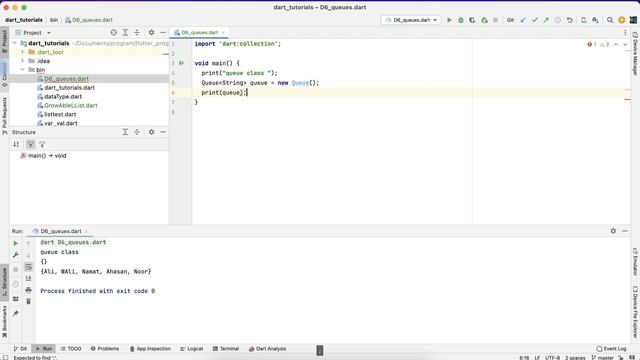Click master branch in status bar
The image size is (640, 360).
coord(602,358)
